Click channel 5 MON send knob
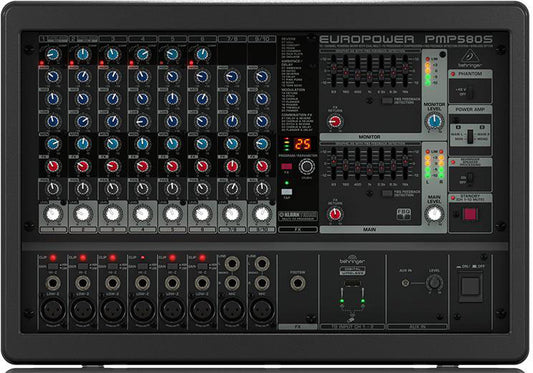Viewport: 533px width, 373px height. [172, 144]
